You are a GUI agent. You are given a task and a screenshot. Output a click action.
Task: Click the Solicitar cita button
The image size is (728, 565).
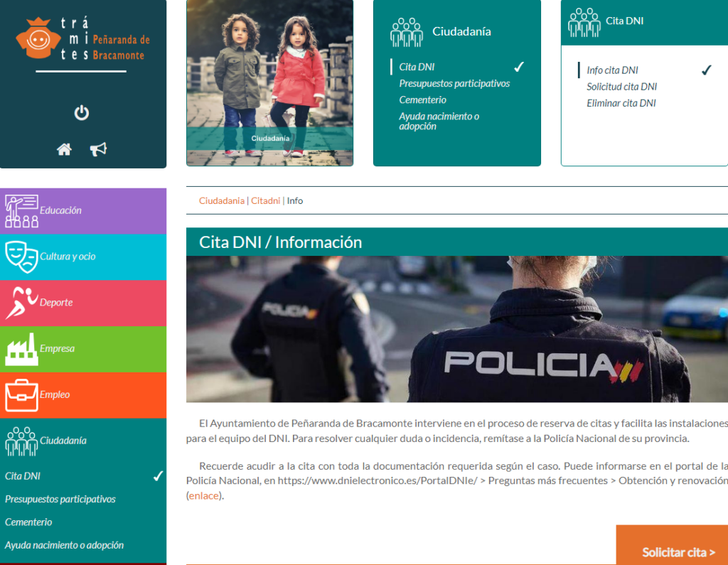672,545
